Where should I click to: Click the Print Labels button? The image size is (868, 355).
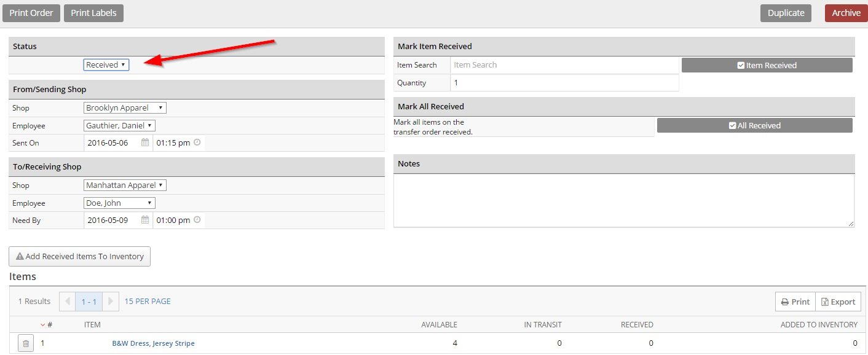point(93,13)
